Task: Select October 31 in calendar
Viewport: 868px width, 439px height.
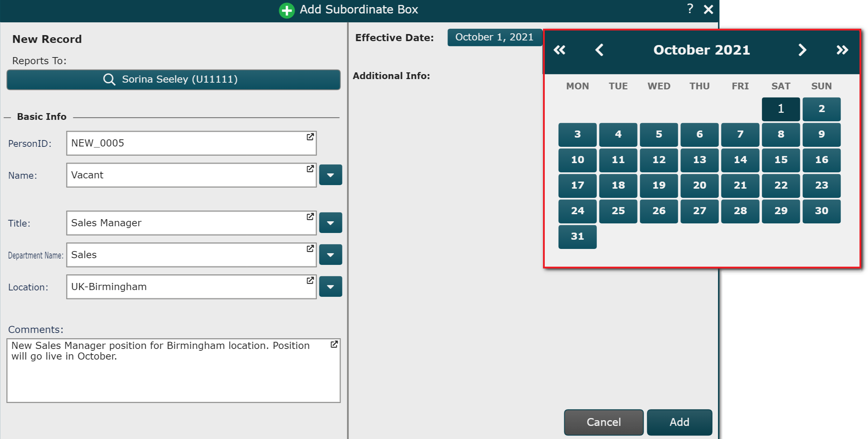Action: point(577,237)
